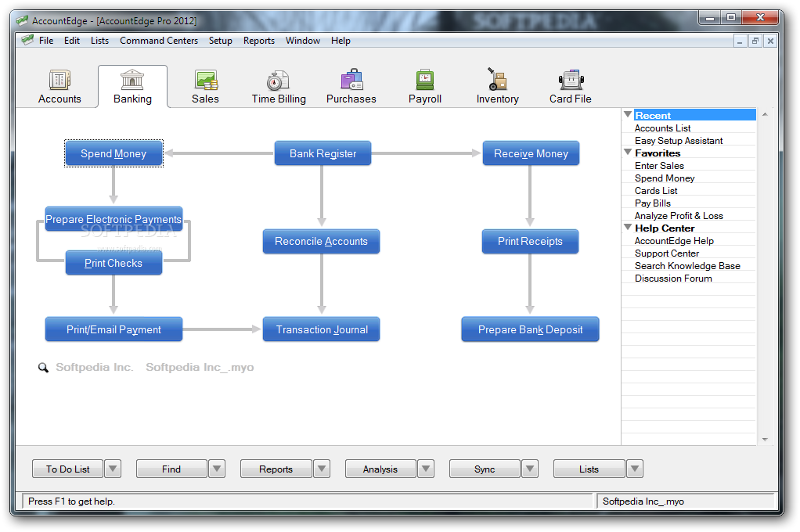The width and height of the screenshot is (800, 532).
Task: Click the side panel scrollbar up arrow
Action: click(765, 114)
